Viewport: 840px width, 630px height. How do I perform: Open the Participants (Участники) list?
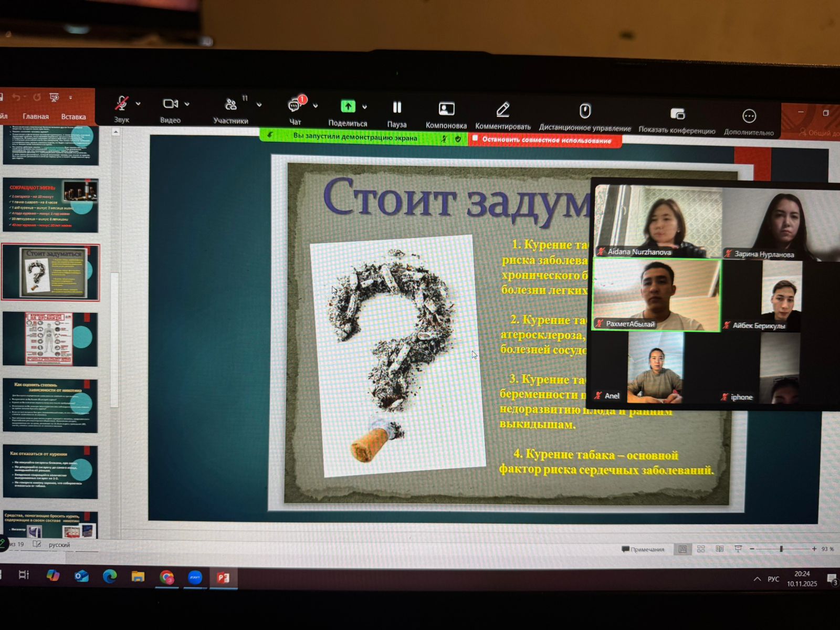[230, 106]
